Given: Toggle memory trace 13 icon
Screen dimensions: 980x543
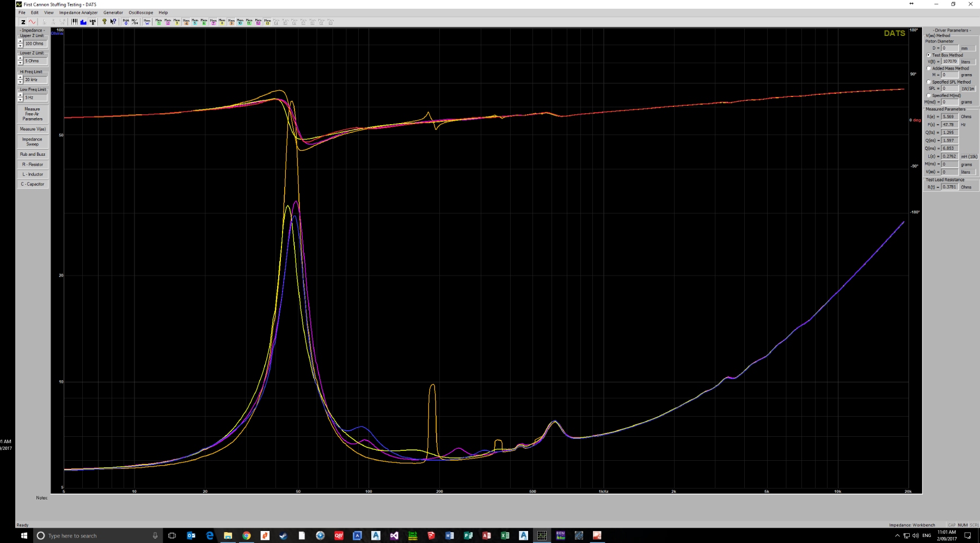Looking at the screenshot, I should (x=267, y=22).
